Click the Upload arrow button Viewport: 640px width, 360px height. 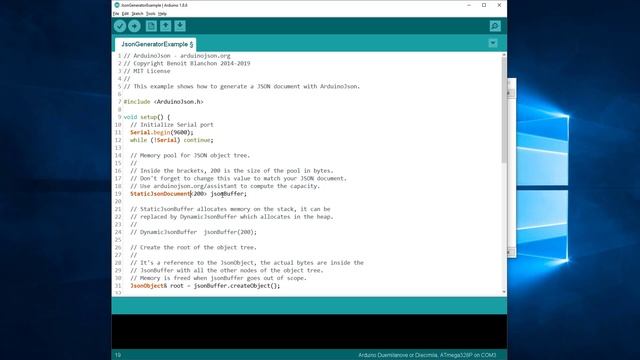tap(134, 26)
